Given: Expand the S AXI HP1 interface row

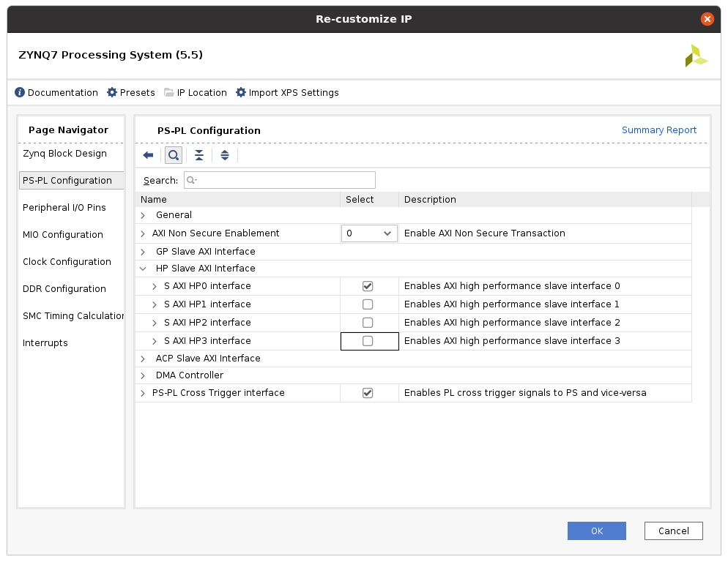Looking at the screenshot, I should click(x=155, y=305).
